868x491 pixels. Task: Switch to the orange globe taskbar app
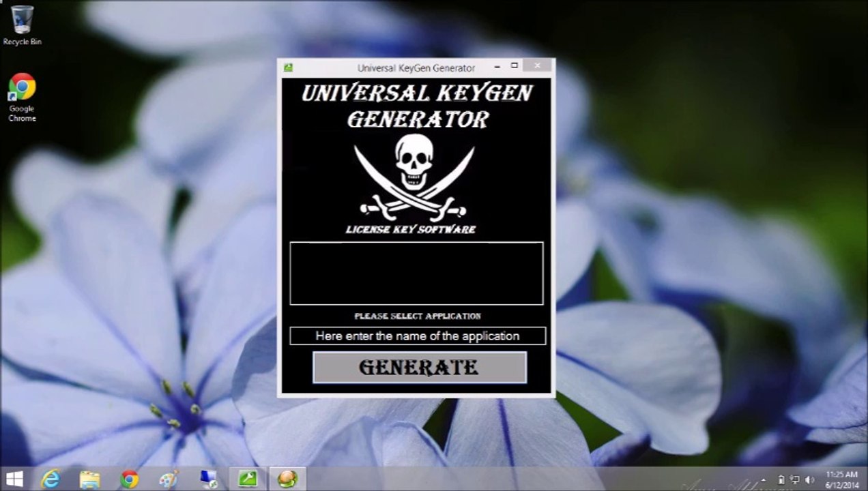pyautogui.click(x=287, y=479)
